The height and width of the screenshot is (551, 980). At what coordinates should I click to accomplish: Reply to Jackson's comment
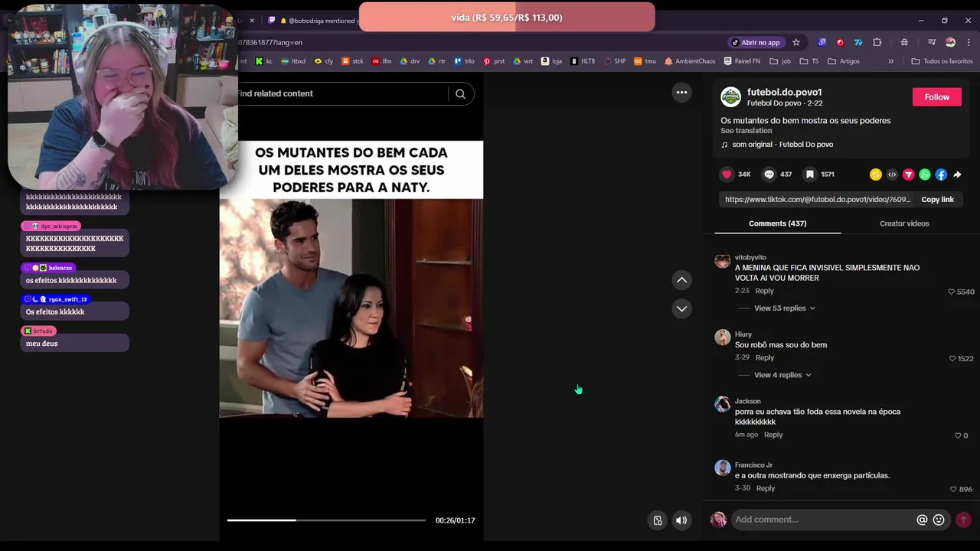point(773,435)
